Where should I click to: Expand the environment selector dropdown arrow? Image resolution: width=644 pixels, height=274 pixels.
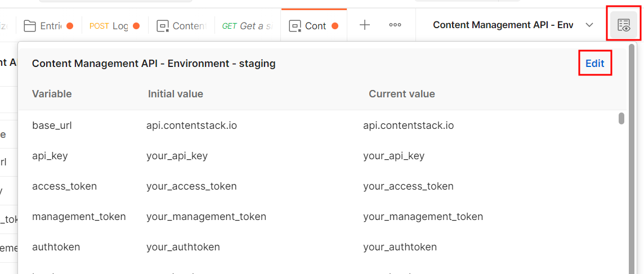[589, 25]
